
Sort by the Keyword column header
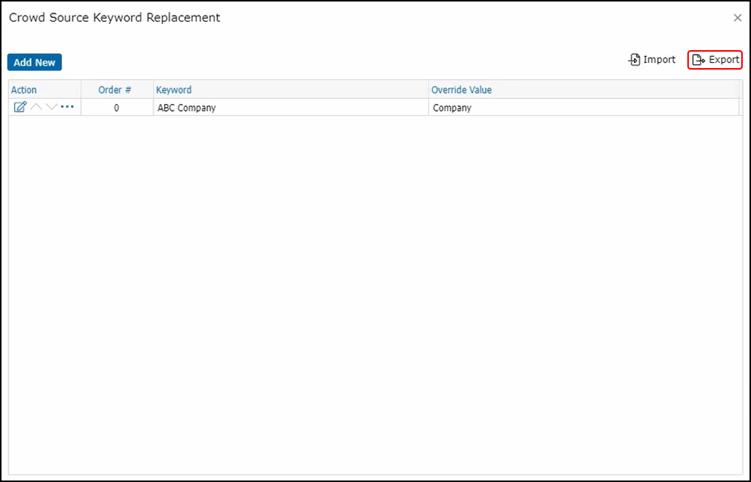[174, 90]
